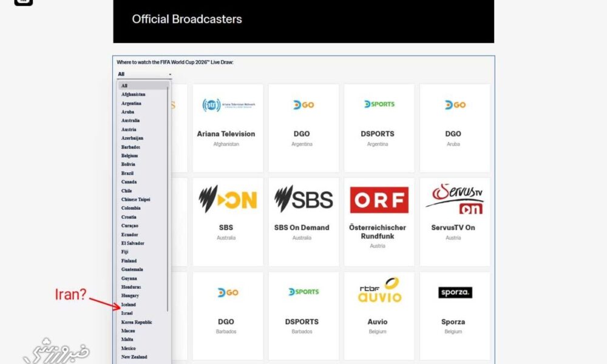Click the DGO logo for Aruba
Image resolution: width=607 pixels, height=364 pixels.
click(x=455, y=104)
